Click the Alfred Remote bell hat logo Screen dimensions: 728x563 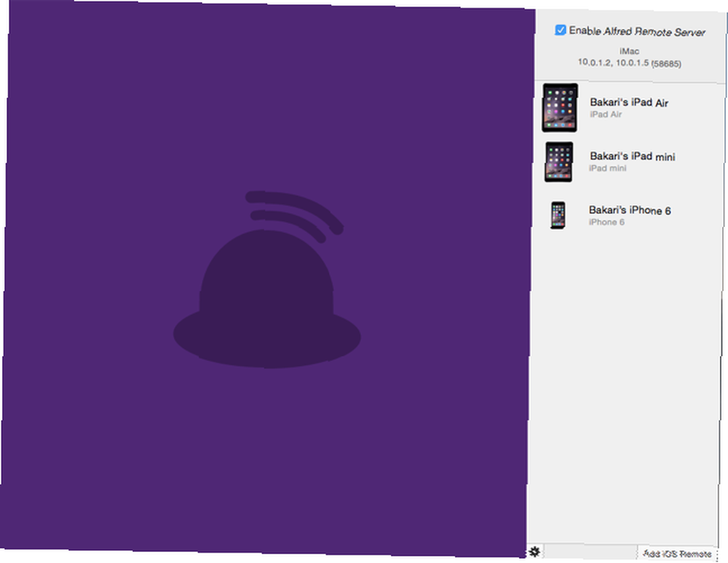(x=267, y=280)
